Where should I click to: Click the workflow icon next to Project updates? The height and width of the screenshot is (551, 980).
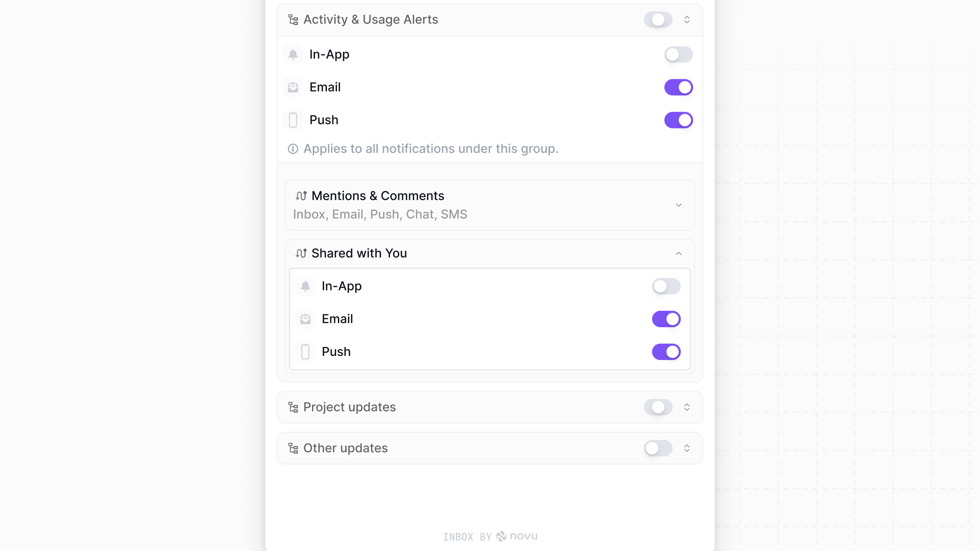[x=293, y=407]
